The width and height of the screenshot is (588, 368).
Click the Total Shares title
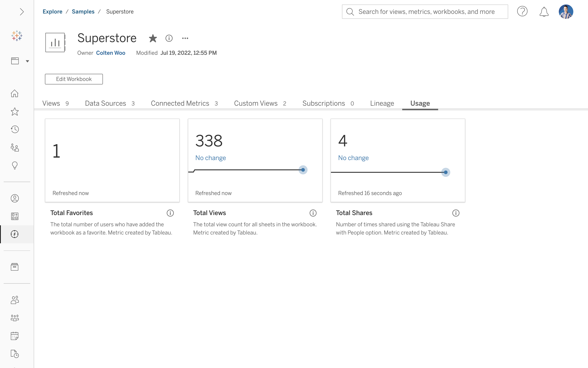tap(354, 213)
